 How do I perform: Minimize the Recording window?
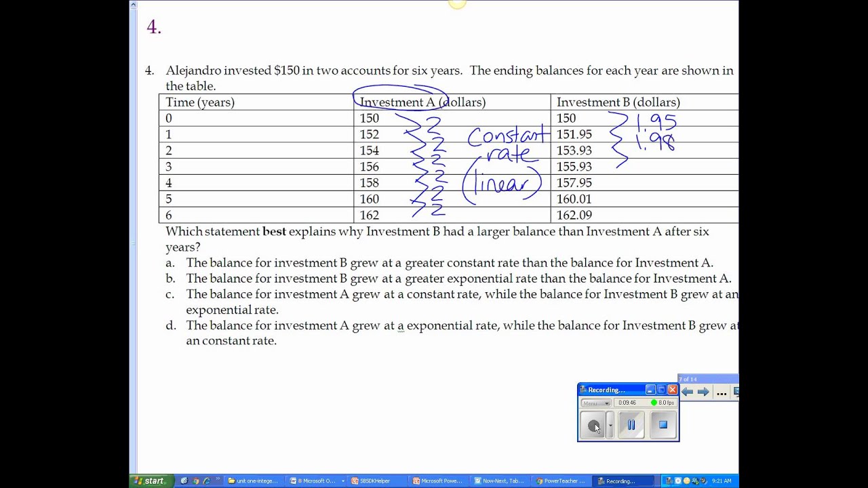tap(650, 390)
